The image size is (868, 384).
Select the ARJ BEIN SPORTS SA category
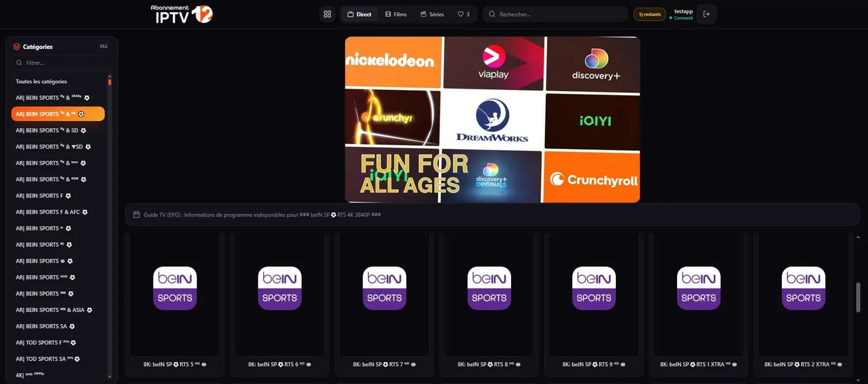click(x=58, y=326)
